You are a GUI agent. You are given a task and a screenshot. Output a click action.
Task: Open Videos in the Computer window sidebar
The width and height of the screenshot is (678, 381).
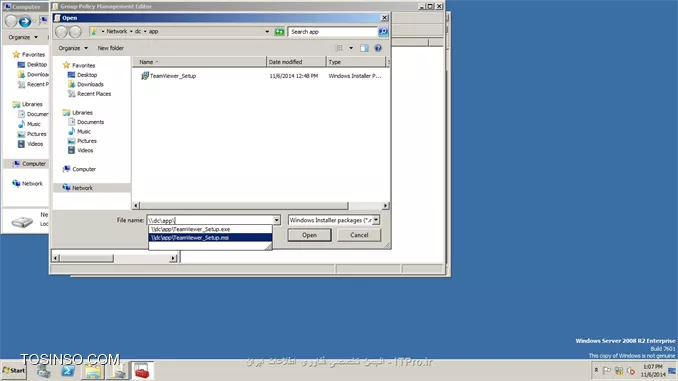pyautogui.click(x=30, y=144)
